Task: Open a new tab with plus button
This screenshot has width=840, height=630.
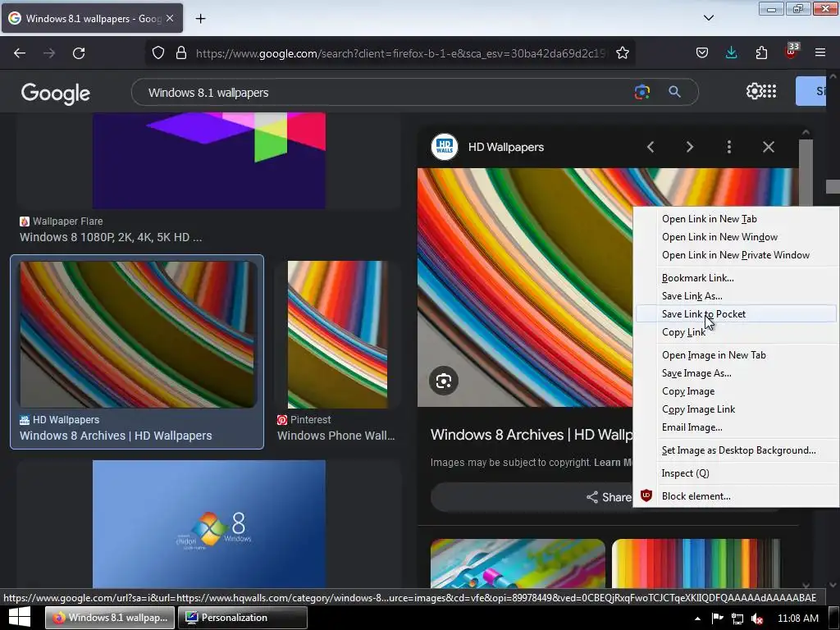Action: click(x=200, y=19)
